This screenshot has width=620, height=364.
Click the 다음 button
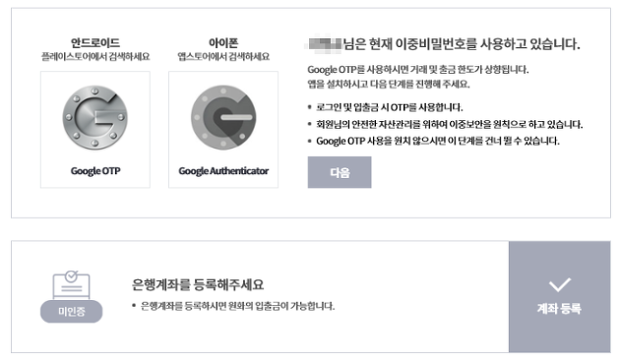click(340, 172)
